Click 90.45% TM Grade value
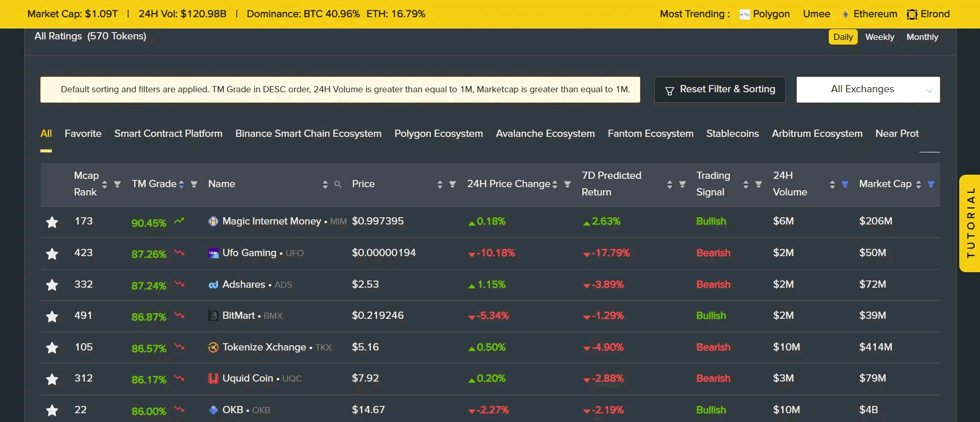 [x=149, y=223]
